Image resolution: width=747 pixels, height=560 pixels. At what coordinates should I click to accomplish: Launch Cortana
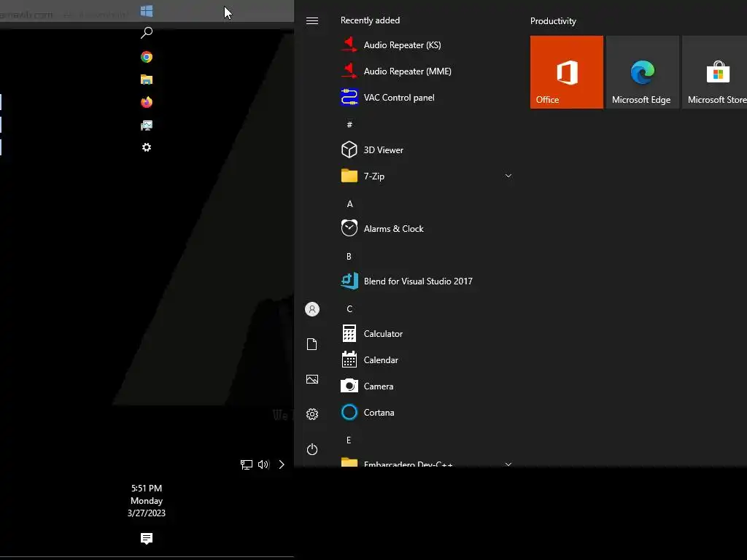click(426, 413)
